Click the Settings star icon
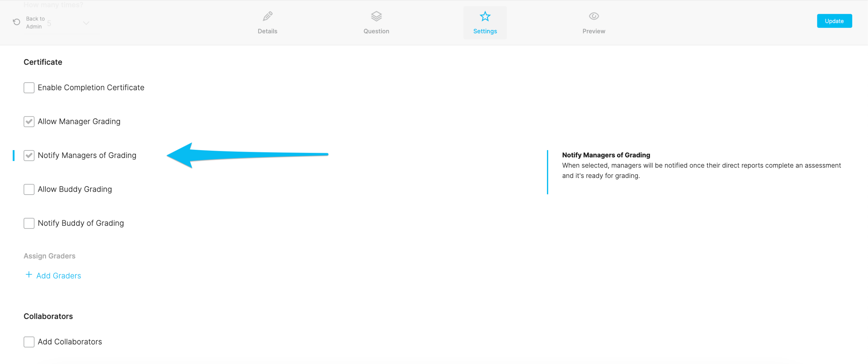The width and height of the screenshot is (868, 364). click(485, 16)
